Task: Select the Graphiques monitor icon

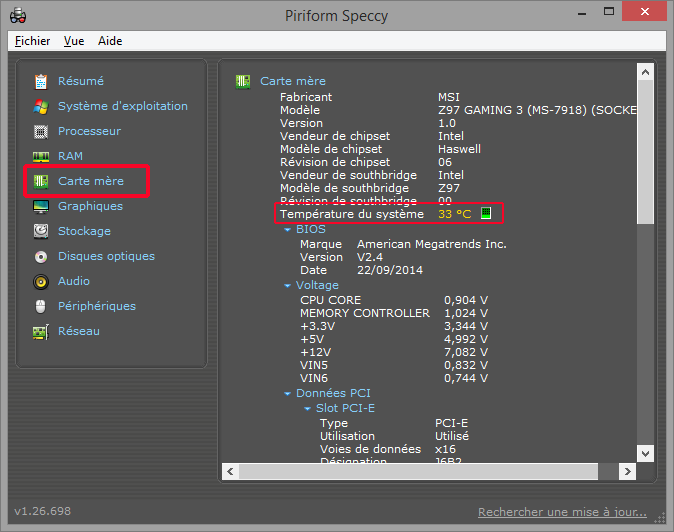Action: tap(41, 206)
